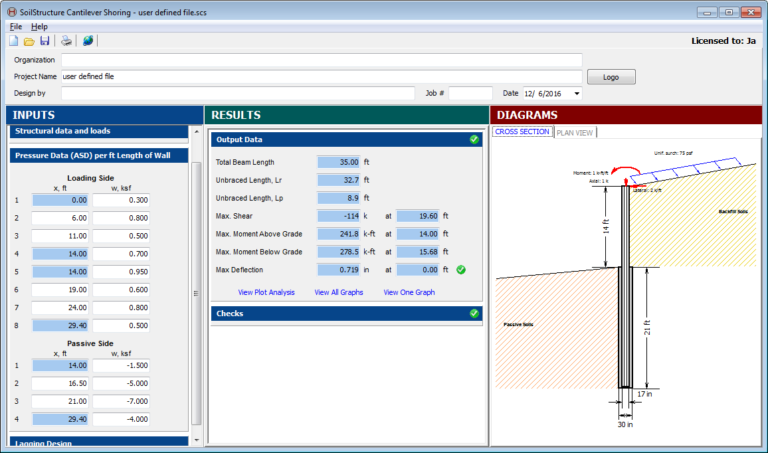Expand the Structural data and loads section
The width and height of the screenshot is (768, 453).
(x=99, y=131)
